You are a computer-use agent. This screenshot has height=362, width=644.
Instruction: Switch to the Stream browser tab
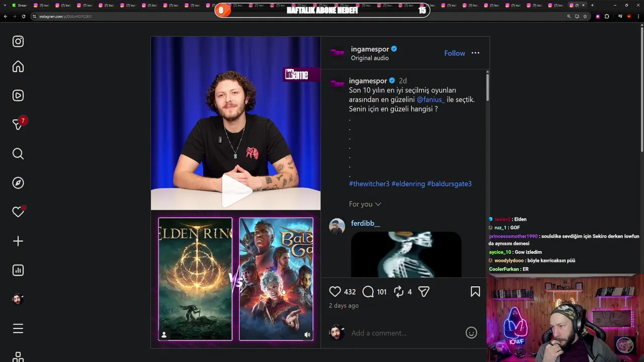pos(20,5)
